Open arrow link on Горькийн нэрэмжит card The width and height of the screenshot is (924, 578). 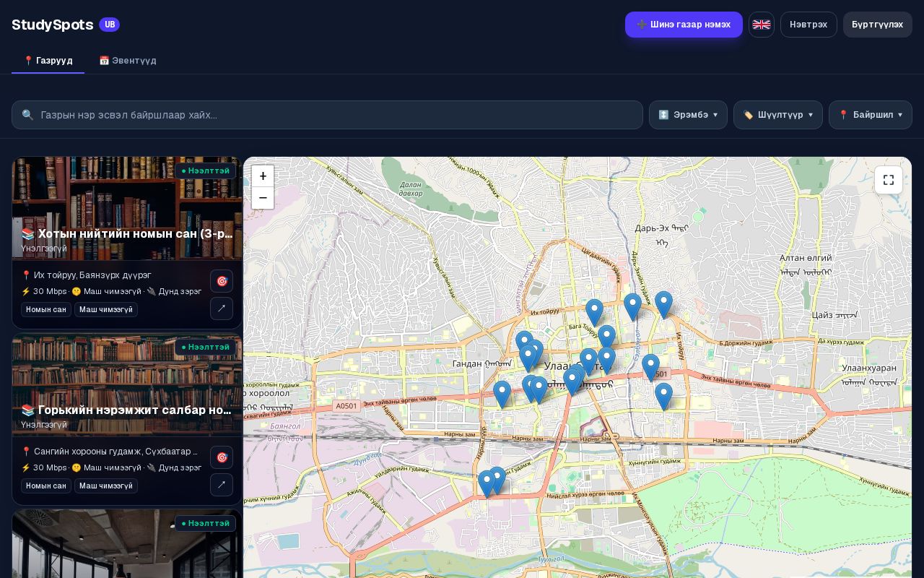(x=222, y=485)
